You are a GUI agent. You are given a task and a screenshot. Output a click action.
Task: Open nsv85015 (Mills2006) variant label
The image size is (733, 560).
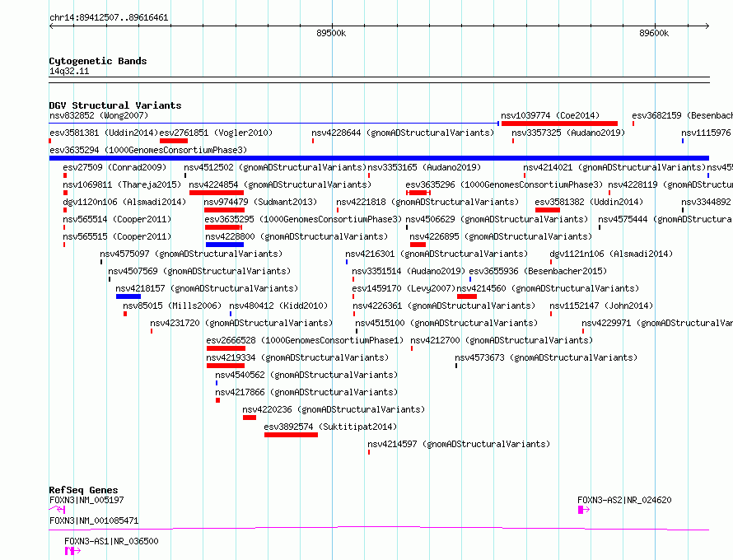coord(172,306)
